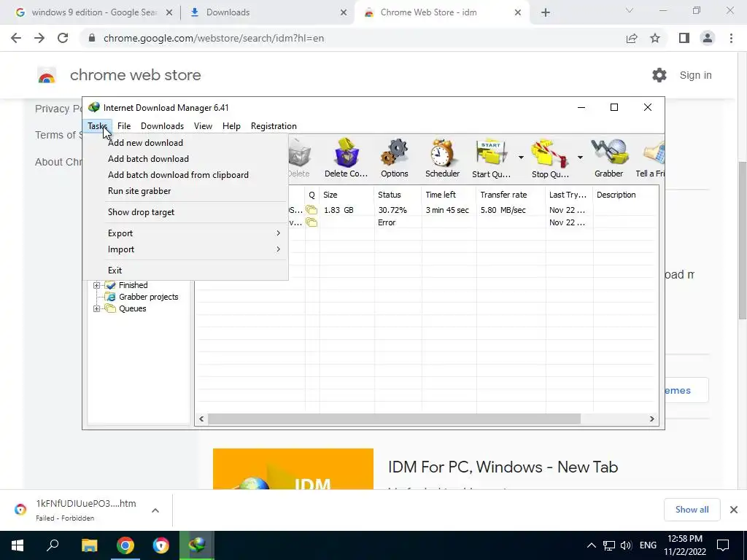This screenshot has width=747, height=560.
Task: Open the View menu in IDM
Action: [x=203, y=126]
